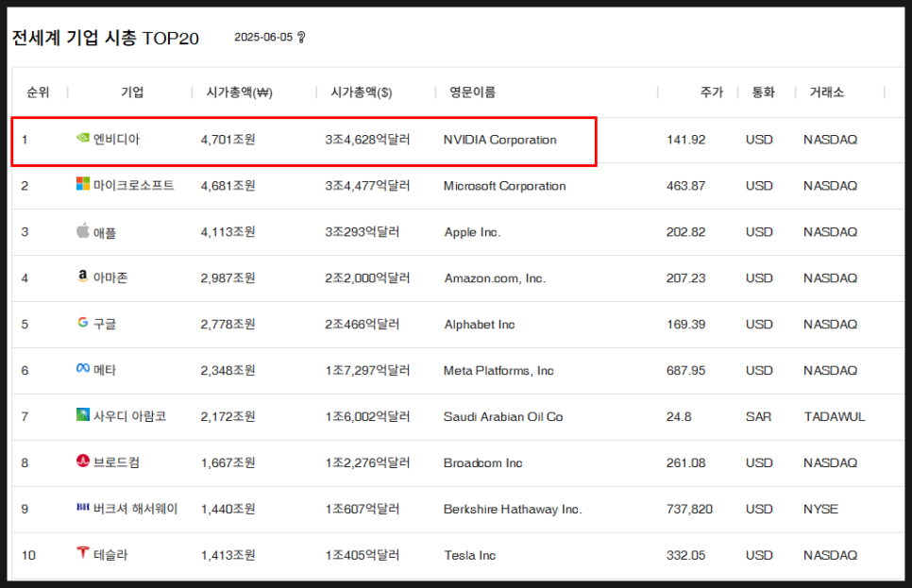Click the NYSE exchange cell
Screen dimensions: 912x588
tap(820, 510)
